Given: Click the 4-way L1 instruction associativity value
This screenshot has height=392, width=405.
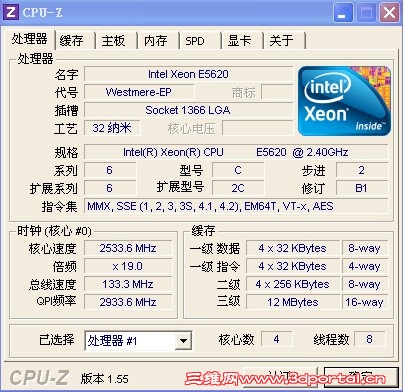Looking at the screenshot, I should [365, 266].
